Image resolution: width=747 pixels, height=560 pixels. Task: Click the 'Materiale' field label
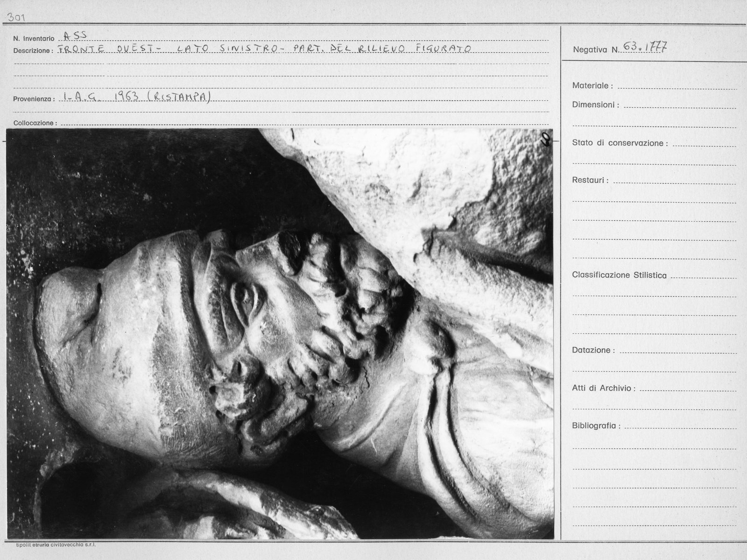click(592, 86)
